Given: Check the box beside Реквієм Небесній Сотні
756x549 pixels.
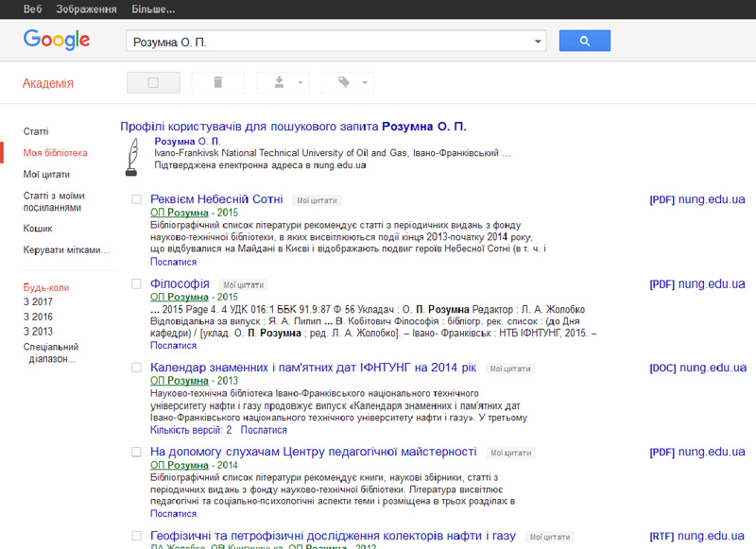Looking at the screenshot, I should point(136,199).
